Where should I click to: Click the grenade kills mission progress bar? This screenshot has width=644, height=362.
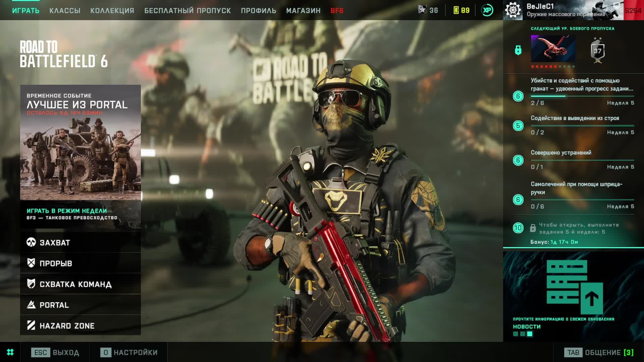point(582,96)
